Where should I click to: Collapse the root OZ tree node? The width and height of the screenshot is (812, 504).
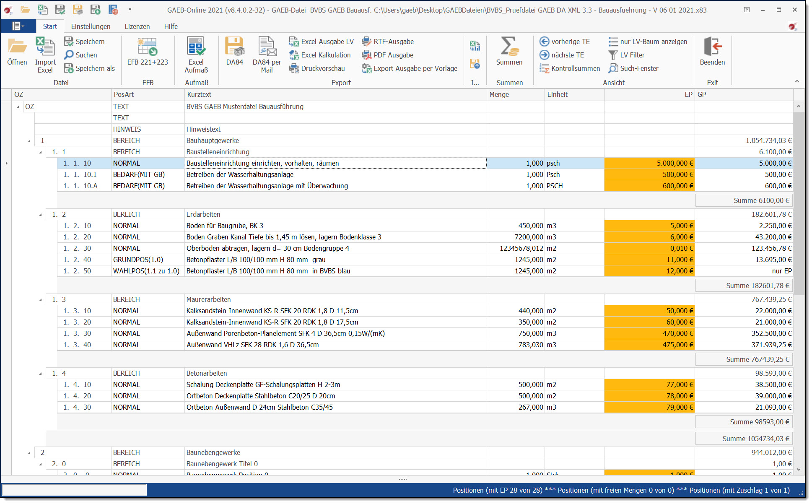[x=18, y=107]
